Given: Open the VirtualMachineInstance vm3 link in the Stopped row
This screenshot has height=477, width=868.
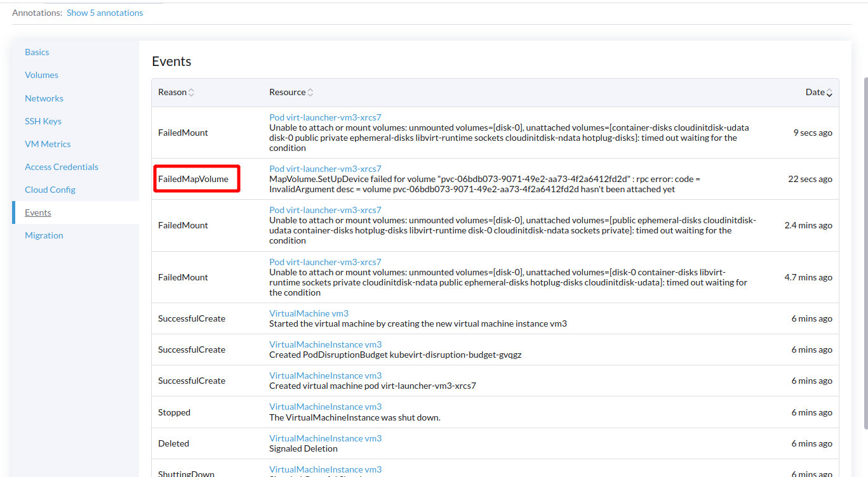Looking at the screenshot, I should point(325,407).
